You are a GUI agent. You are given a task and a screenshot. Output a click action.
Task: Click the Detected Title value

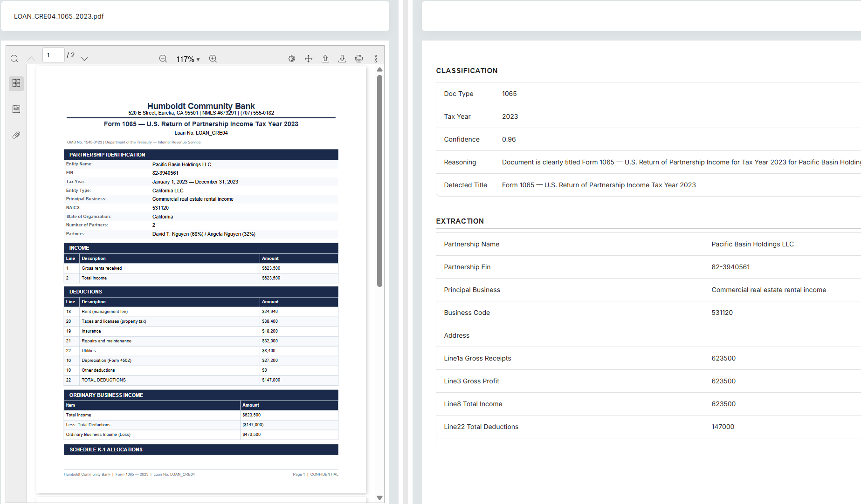pos(599,185)
